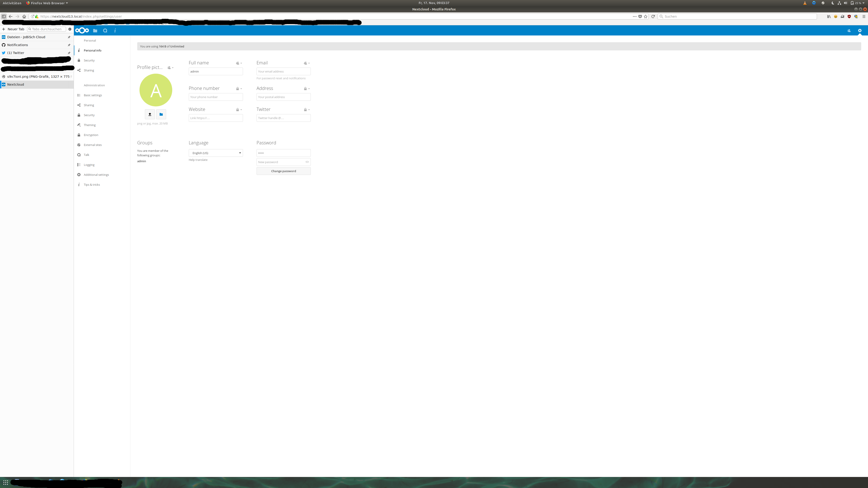
Task: Open Theming in Administration sidebar
Action: 90,125
